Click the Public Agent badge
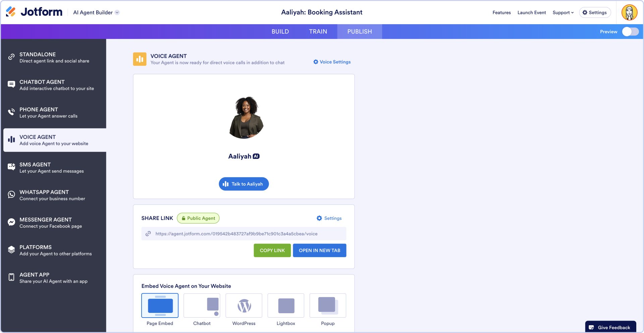This screenshot has height=333, width=644. pyautogui.click(x=198, y=218)
